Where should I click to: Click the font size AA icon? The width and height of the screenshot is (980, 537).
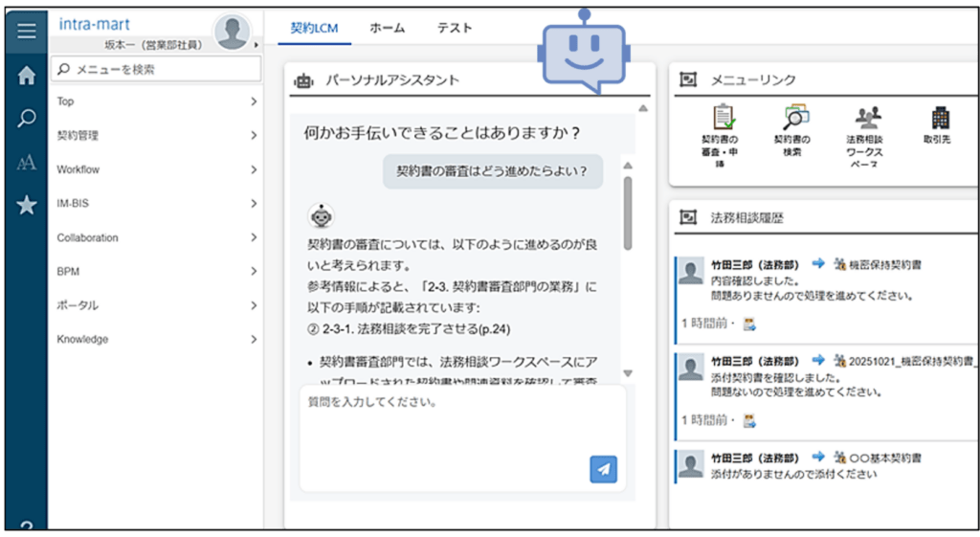click(x=26, y=163)
